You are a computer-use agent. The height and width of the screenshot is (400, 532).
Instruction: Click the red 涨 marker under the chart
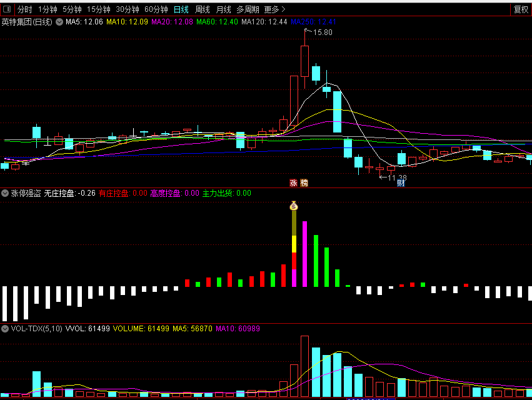pyautogui.click(x=293, y=183)
